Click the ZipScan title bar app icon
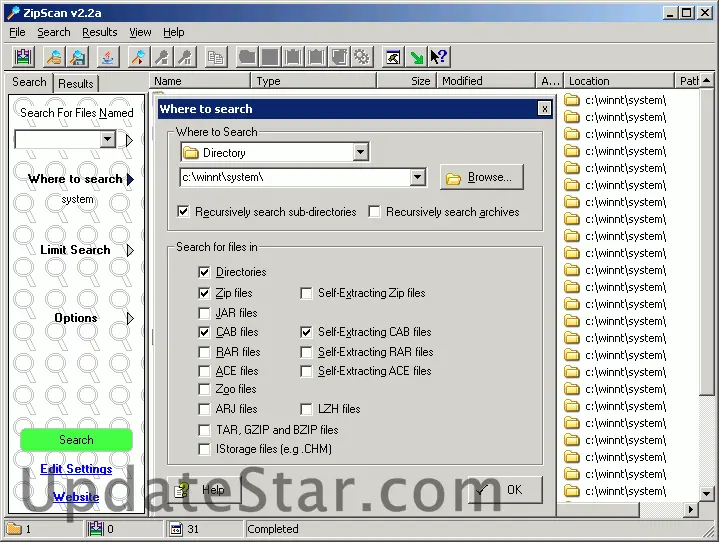This screenshot has width=719, height=542. (13, 13)
